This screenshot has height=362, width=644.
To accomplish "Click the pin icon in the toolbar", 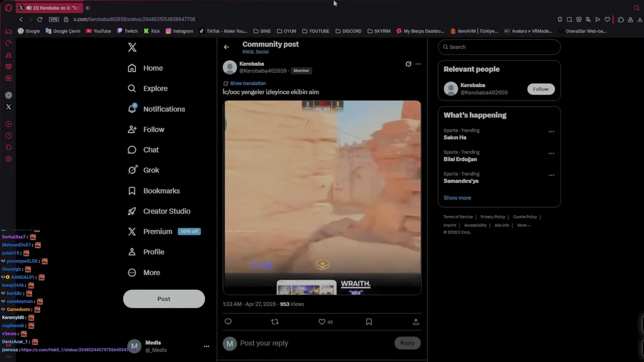I will [x=559, y=20].
